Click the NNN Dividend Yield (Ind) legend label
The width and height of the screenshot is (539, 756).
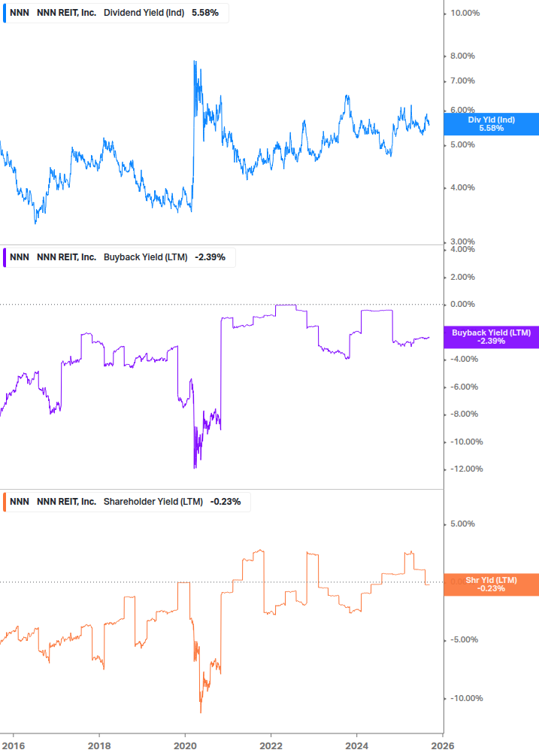click(116, 13)
